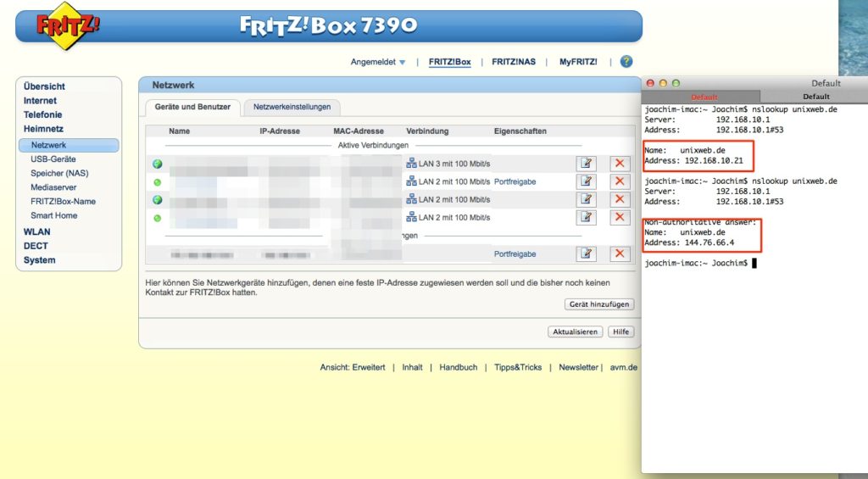Image resolution: width=868 pixels, height=479 pixels.
Task: Click the Aktualisieren button
Action: [x=576, y=331]
